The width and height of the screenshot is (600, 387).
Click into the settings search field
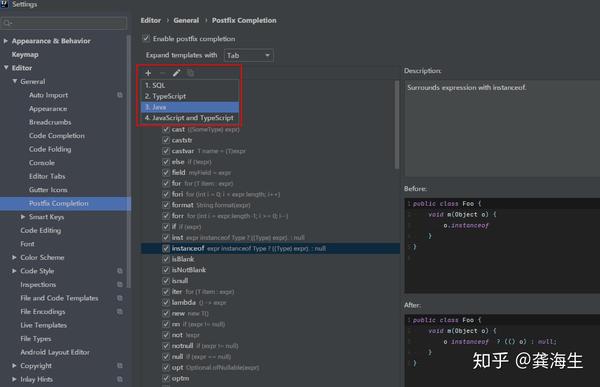[64, 23]
